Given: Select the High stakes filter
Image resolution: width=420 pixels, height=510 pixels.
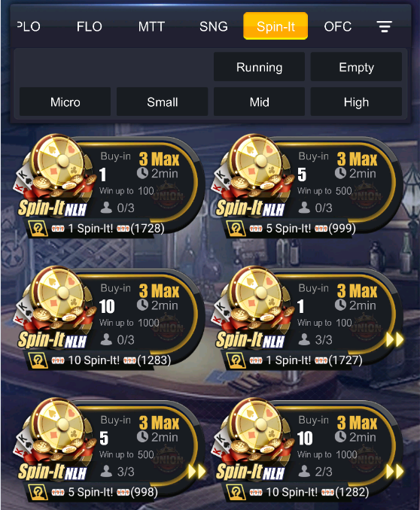Looking at the screenshot, I should point(356,102).
